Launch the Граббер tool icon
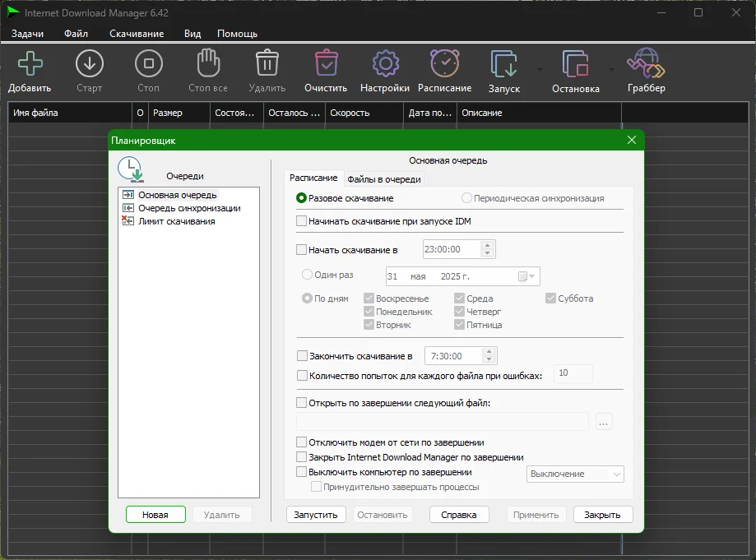 click(646, 64)
